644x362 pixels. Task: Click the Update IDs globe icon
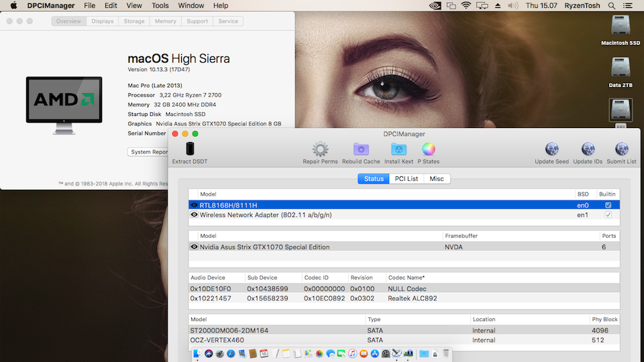(x=588, y=149)
